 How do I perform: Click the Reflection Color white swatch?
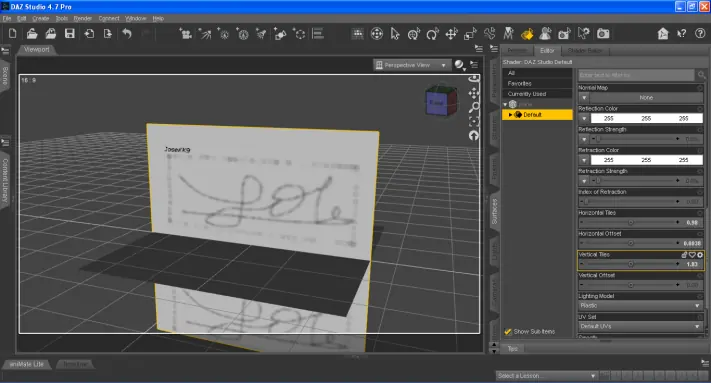click(647, 118)
